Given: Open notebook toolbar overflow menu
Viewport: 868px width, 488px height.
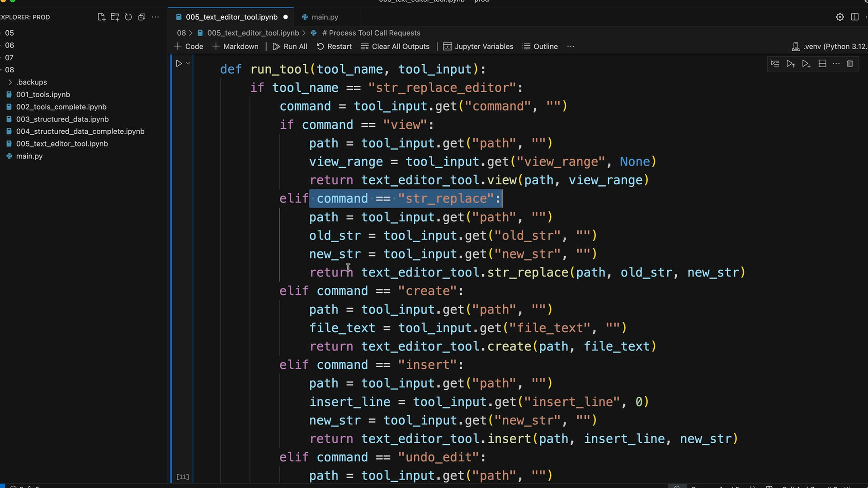Looking at the screenshot, I should 571,47.
